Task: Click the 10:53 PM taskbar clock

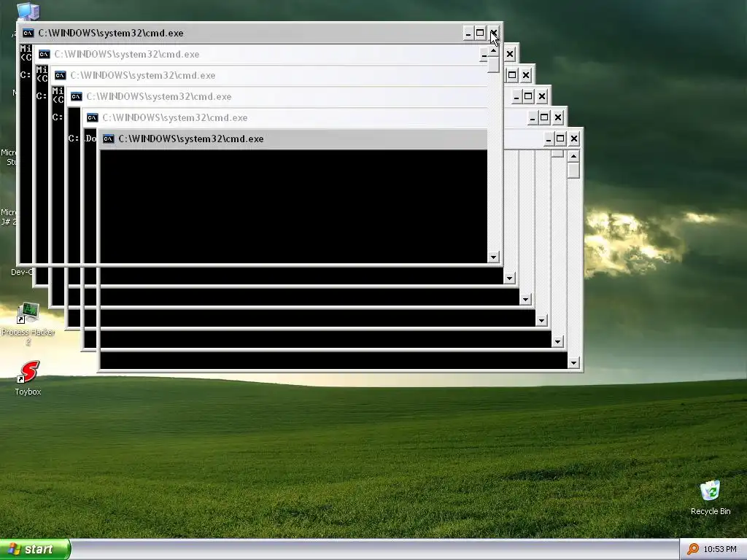Action: 720,549
